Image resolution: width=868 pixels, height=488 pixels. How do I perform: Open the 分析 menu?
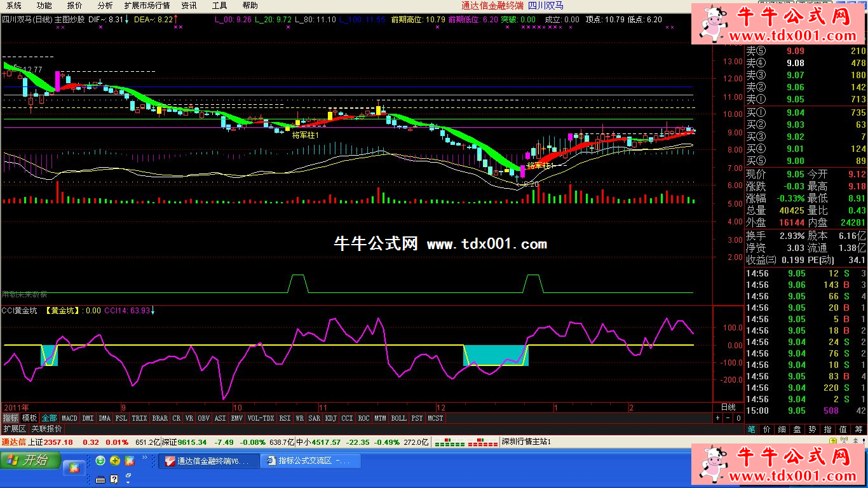[x=105, y=5]
